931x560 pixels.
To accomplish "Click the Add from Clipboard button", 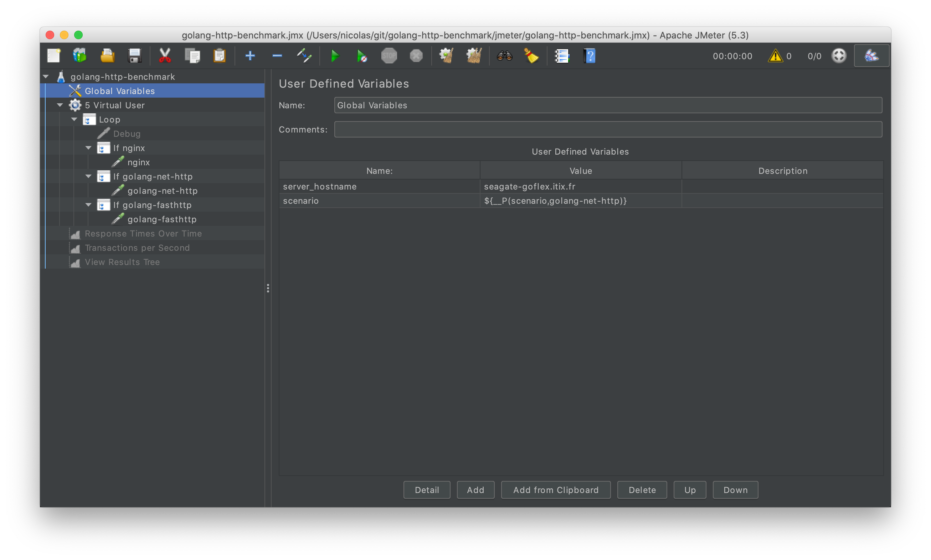I will coord(555,490).
